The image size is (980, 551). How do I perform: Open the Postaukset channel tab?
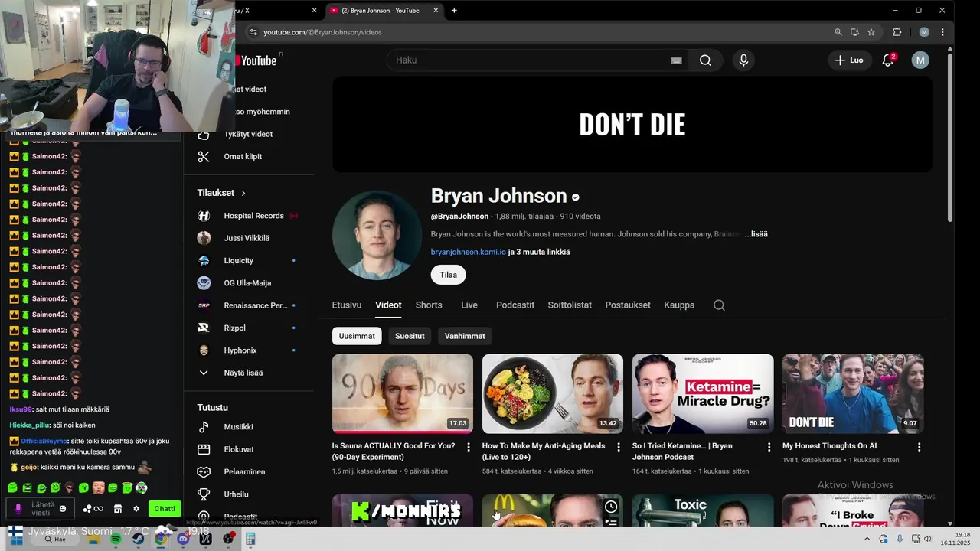tap(628, 305)
